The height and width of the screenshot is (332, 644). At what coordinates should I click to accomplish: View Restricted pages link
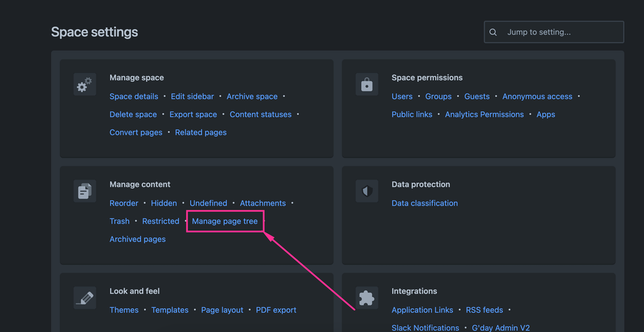point(161,222)
